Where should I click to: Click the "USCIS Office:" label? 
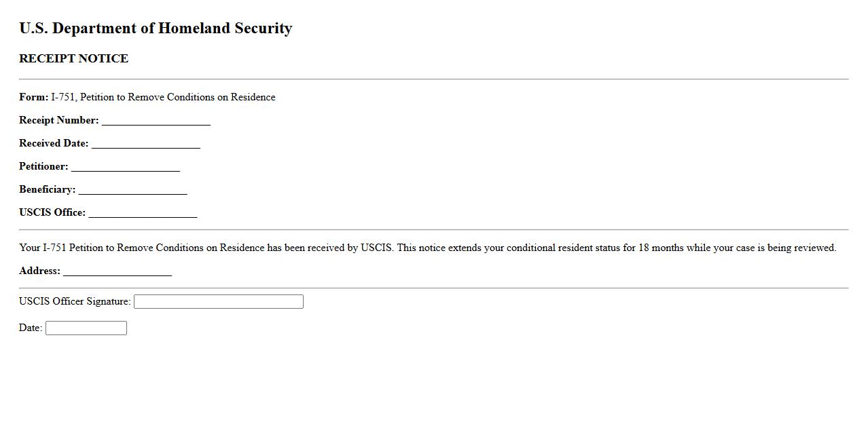point(52,212)
